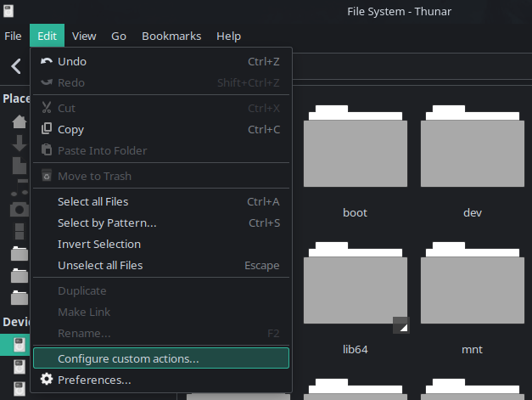Viewport: 532px width, 400px height.
Task: Click the Ctrl+A shortcut text
Action: tap(263, 201)
